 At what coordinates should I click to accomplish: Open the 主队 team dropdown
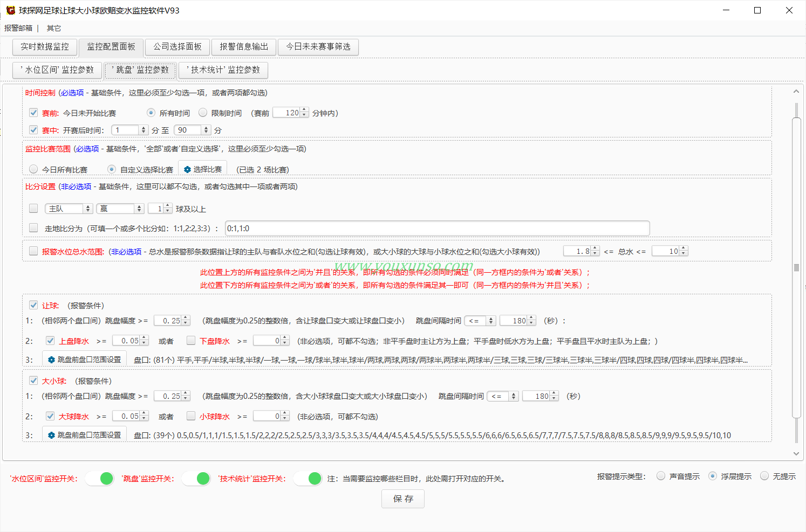tap(69, 209)
